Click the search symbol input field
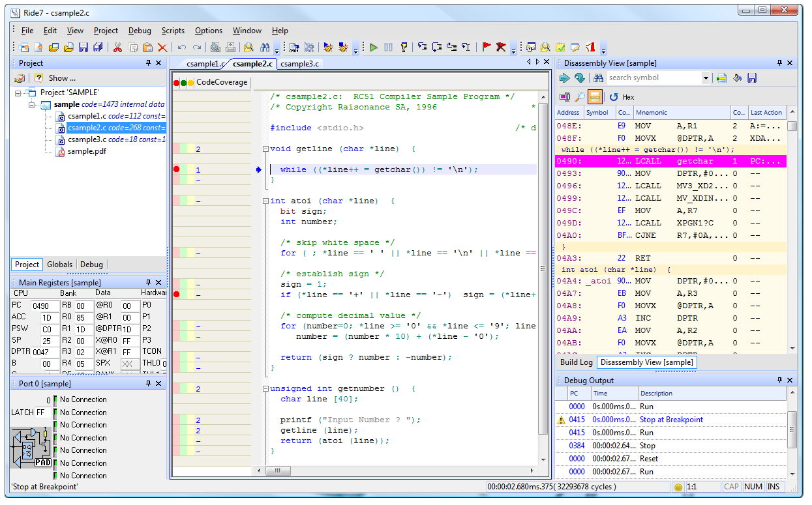The height and width of the screenshot is (505, 812). point(654,78)
